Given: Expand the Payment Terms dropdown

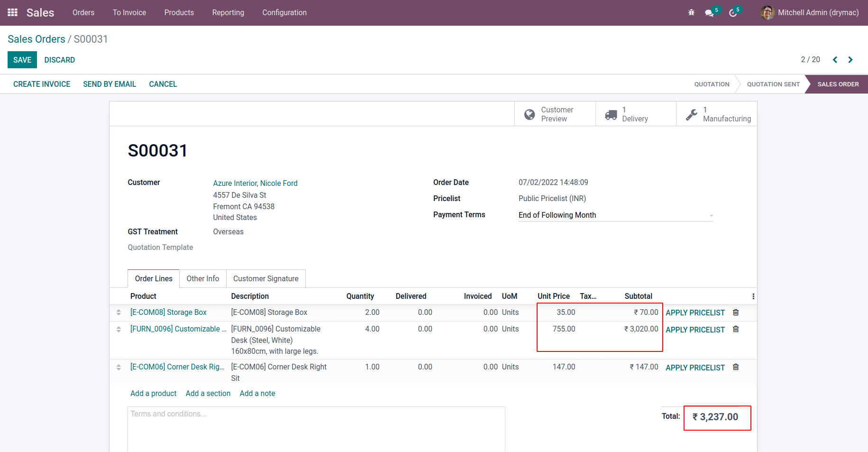Looking at the screenshot, I should click(x=711, y=215).
